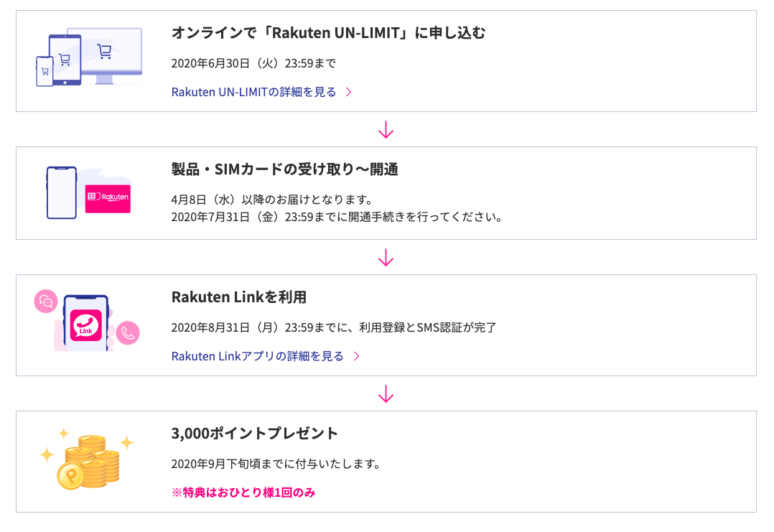Image resolution: width=774 pixels, height=532 pixels.
Task: Open the Rakuten Link app details link
Action: click(x=257, y=356)
